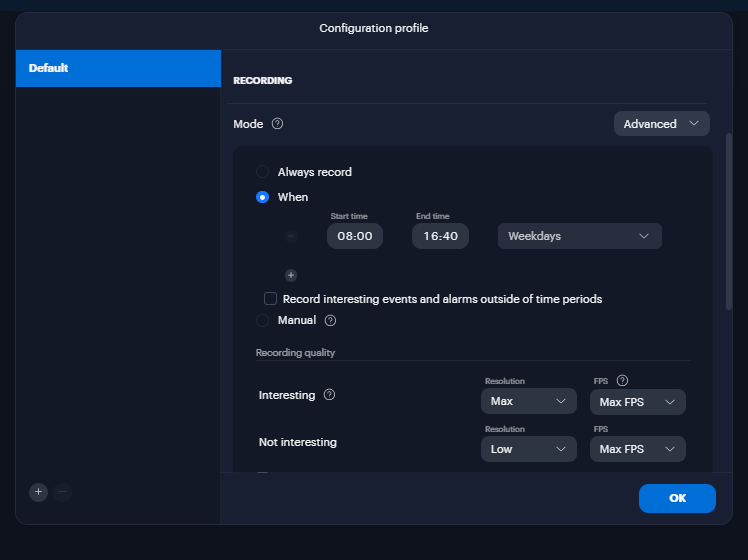
Task: Click the RECORDING section heading
Action: coord(263,81)
